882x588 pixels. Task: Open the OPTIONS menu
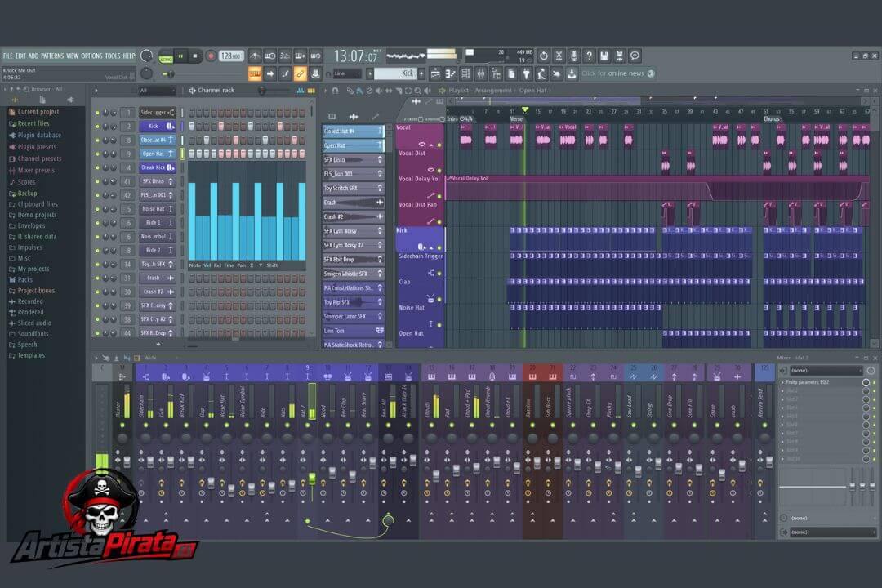[x=91, y=56]
